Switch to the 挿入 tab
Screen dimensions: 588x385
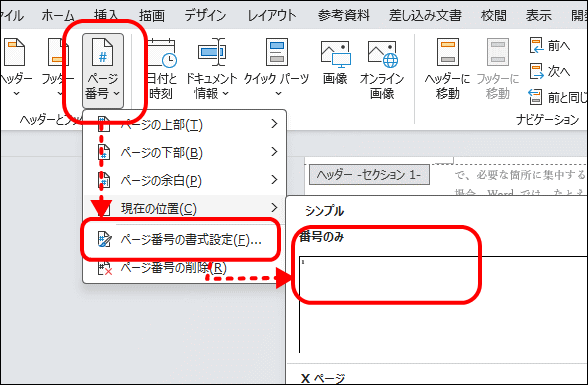pos(106,16)
